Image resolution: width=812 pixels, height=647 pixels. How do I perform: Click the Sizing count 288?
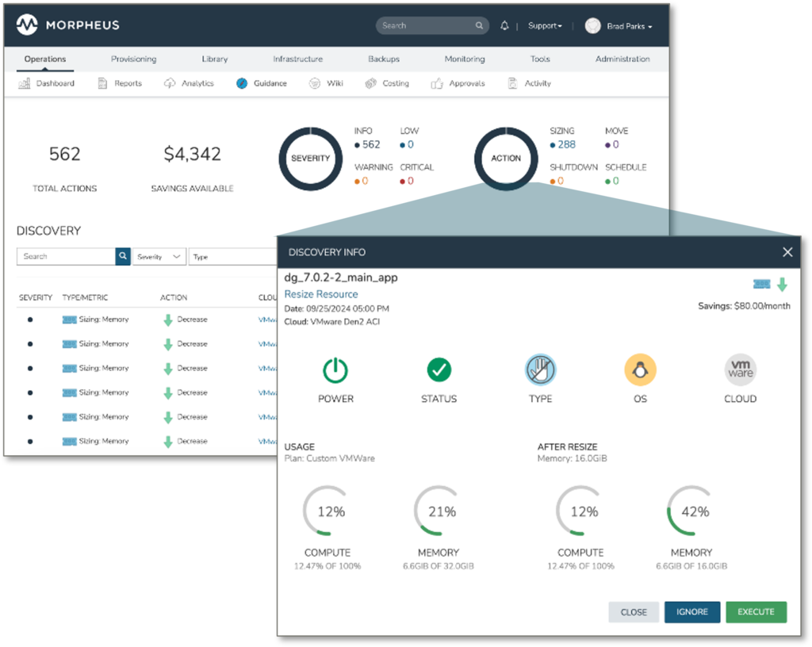pyautogui.click(x=566, y=144)
